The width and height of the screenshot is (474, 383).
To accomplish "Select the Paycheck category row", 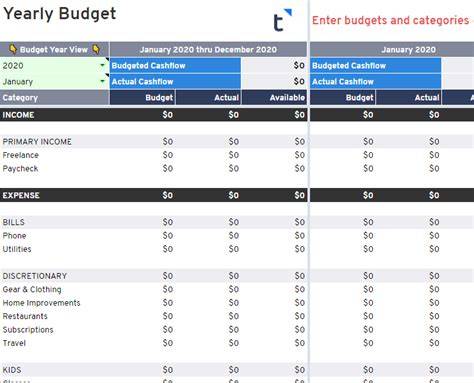I will [20, 168].
